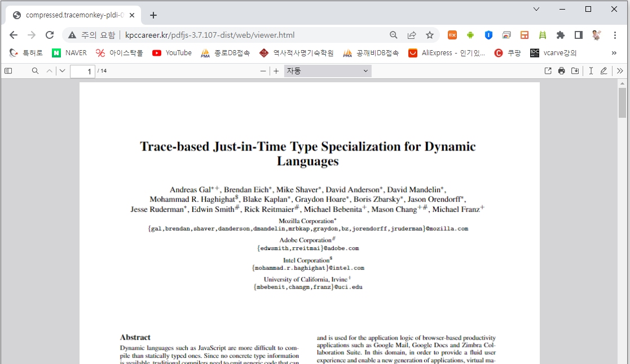Click the vertical scrollbar thumb
630x364 pixels.
coord(622,103)
